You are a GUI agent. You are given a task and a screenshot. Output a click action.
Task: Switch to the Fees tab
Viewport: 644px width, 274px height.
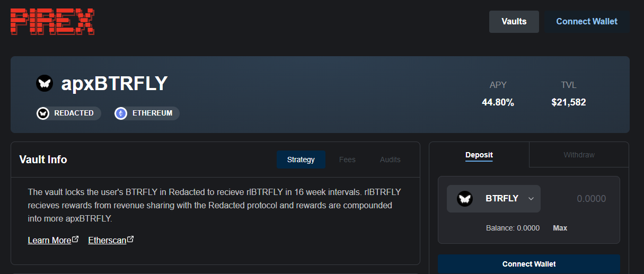click(x=347, y=160)
